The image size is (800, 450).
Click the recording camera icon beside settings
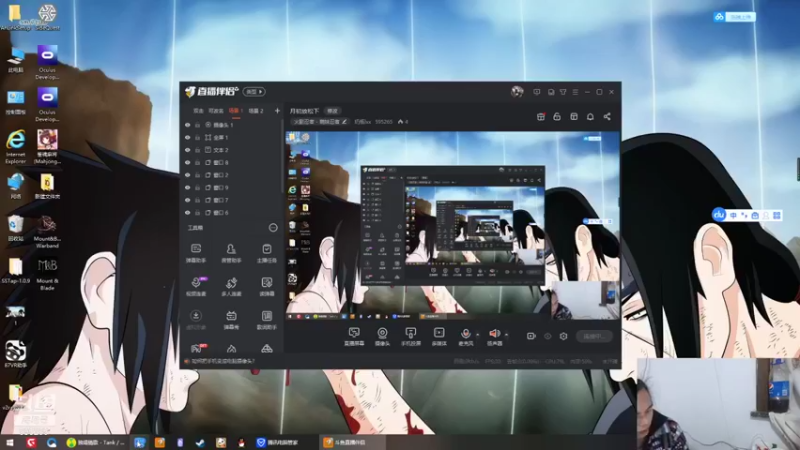pos(531,336)
